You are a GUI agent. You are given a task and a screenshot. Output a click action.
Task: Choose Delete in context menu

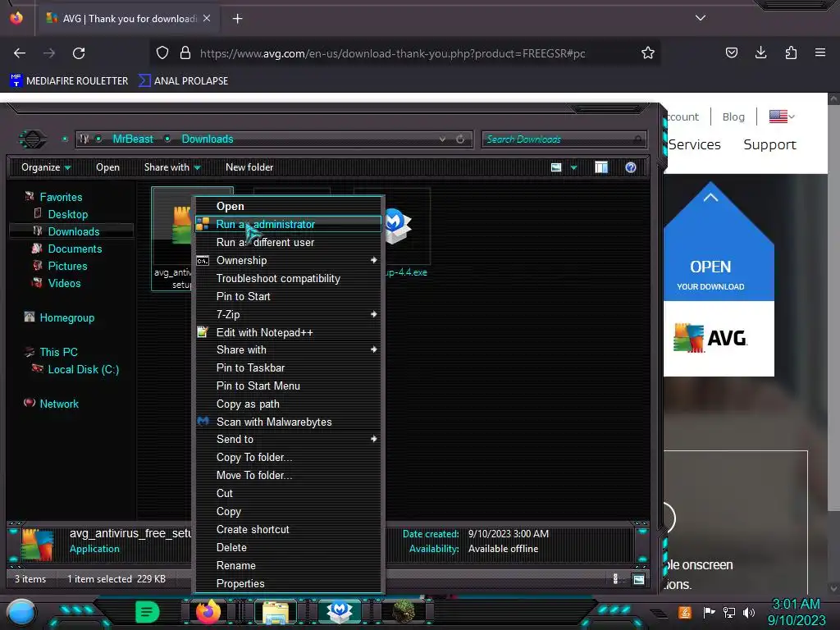(x=288, y=547)
